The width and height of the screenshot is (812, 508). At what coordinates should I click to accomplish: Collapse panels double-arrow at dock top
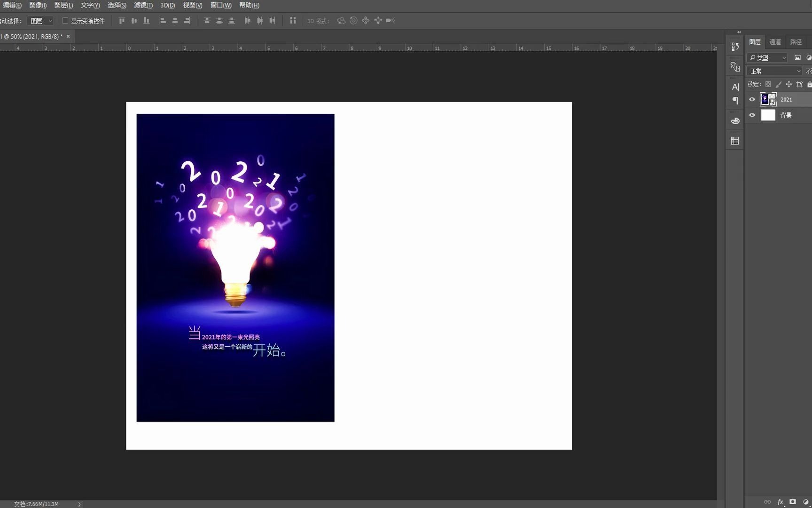[x=739, y=32]
